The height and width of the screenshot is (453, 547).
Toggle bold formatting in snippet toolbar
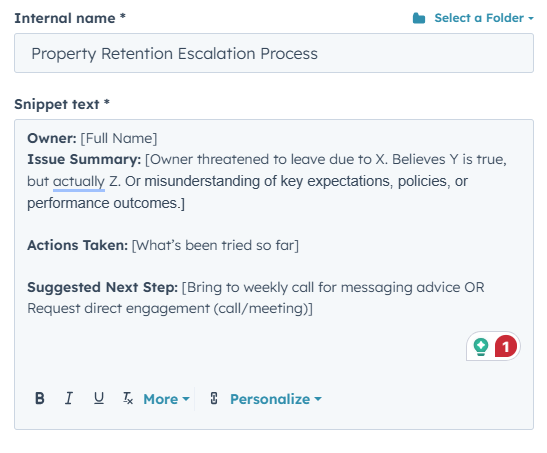40,398
